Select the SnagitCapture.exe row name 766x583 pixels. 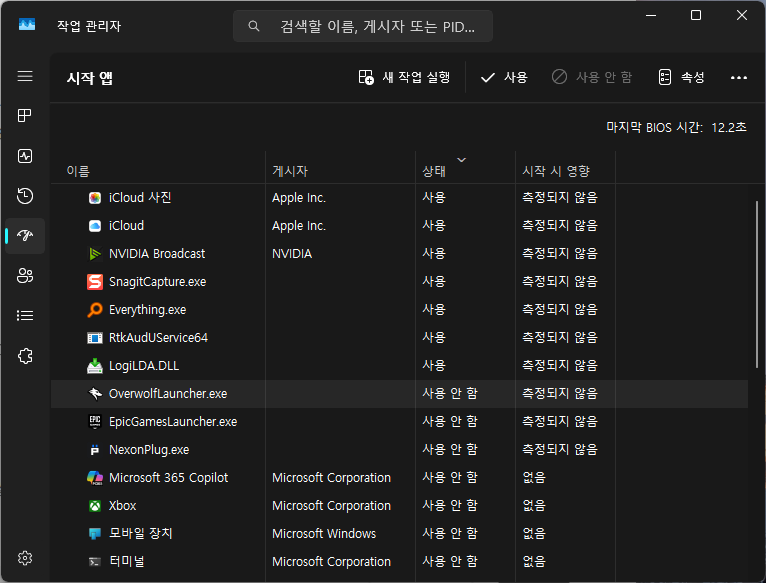(157, 282)
